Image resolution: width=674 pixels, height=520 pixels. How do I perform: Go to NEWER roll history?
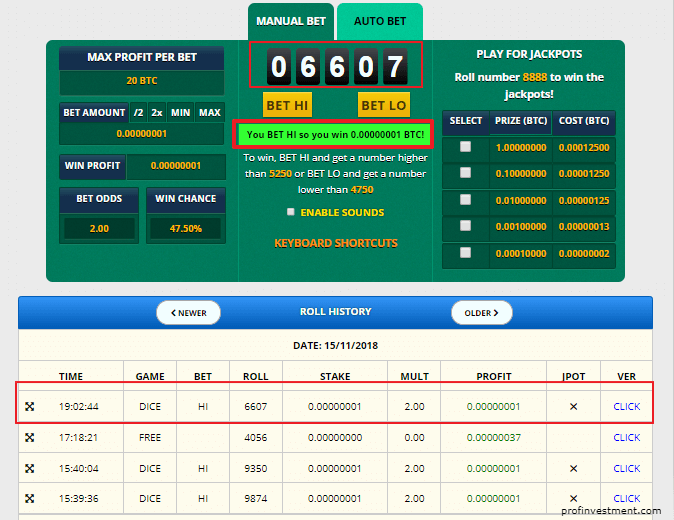click(x=188, y=313)
